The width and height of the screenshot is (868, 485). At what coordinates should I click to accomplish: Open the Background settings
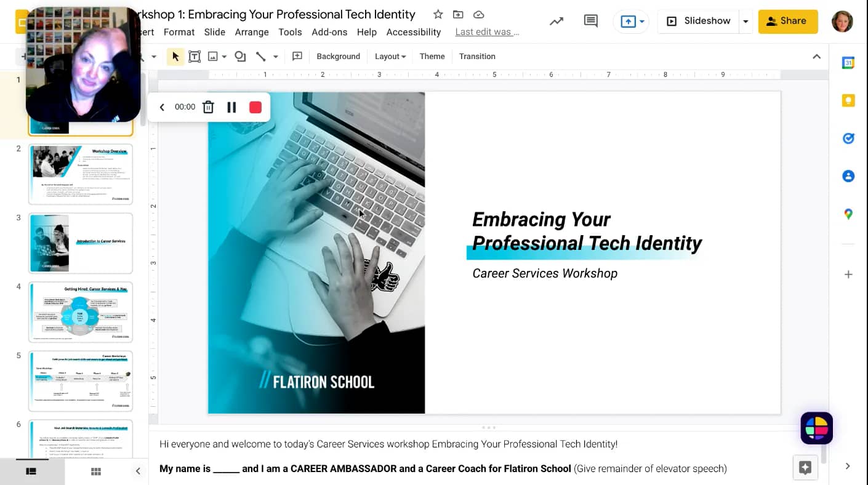tap(338, 57)
